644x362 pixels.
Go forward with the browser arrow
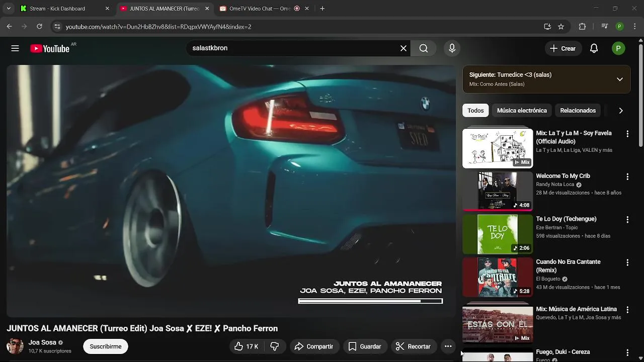click(x=24, y=27)
